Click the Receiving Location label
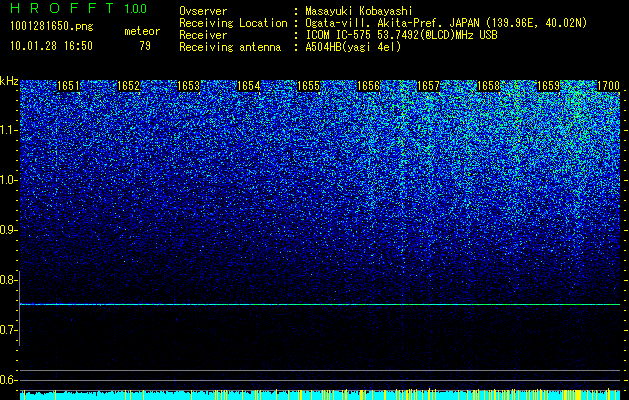This screenshot has width=629, height=400. (233, 24)
